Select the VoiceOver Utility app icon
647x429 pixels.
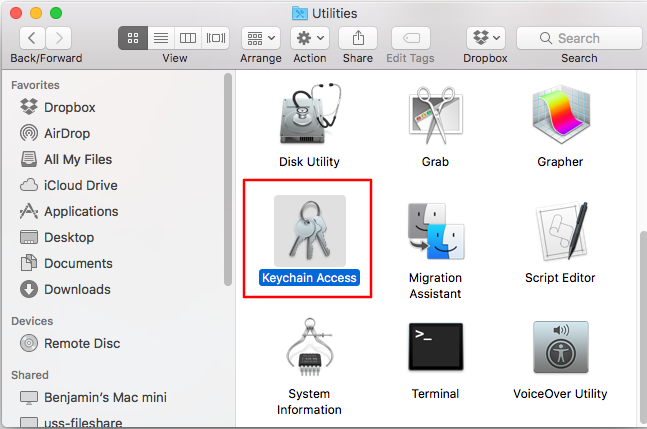pyautogui.click(x=561, y=347)
